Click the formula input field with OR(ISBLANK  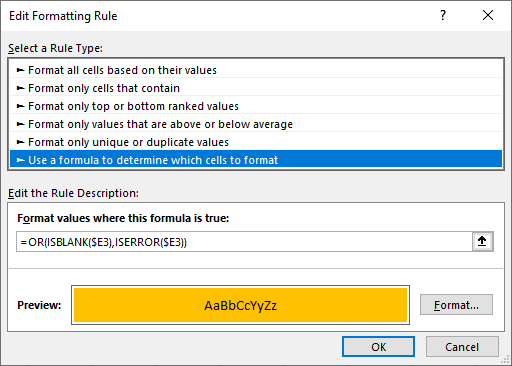(244, 242)
